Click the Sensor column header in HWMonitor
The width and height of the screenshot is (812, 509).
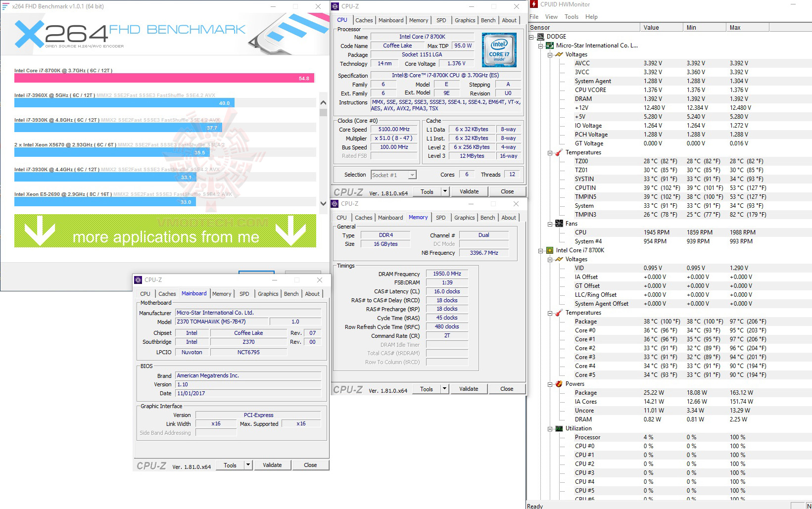[584, 28]
